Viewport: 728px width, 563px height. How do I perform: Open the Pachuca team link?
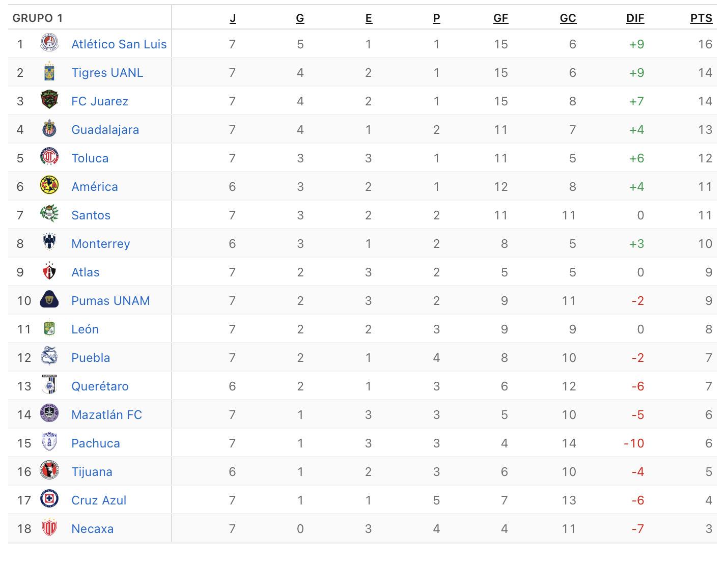tap(96, 443)
